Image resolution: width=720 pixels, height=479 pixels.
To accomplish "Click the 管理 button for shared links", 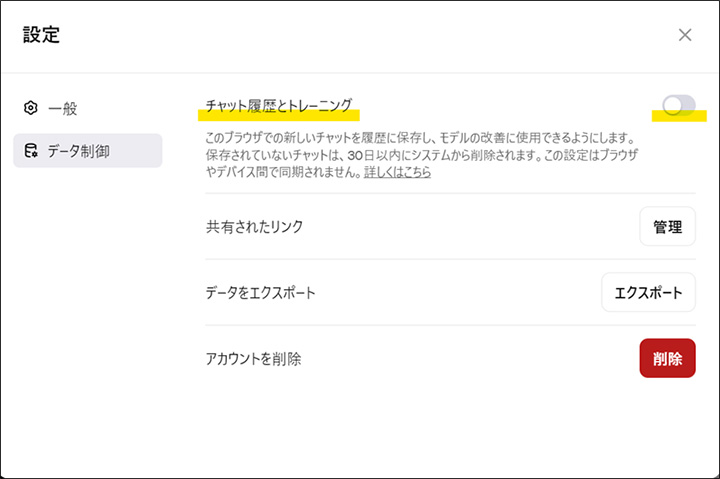I will [667, 226].
